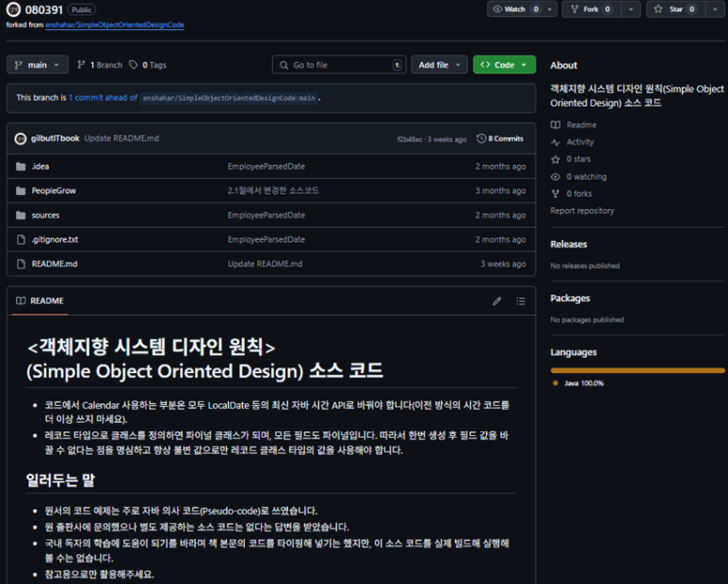Viewport: 728px width, 584px height.
Task: Click the Go to file search field
Action: pyautogui.click(x=339, y=65)
